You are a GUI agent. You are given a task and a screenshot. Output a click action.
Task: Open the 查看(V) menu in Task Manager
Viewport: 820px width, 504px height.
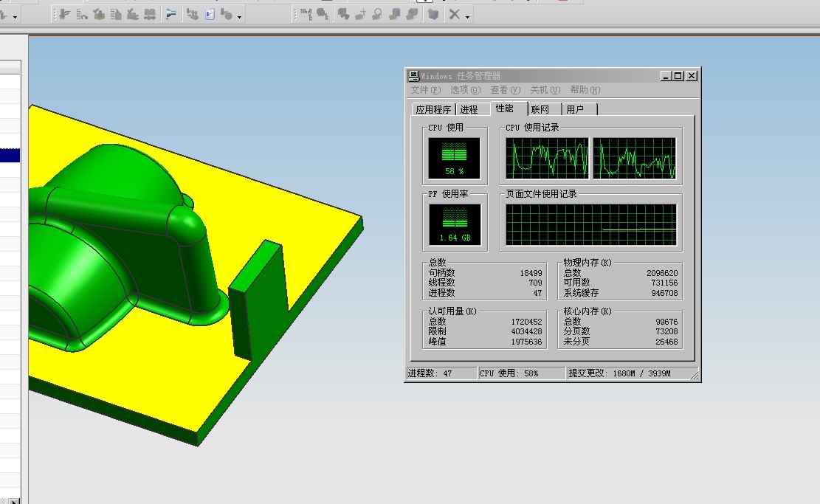coord(505,90)
